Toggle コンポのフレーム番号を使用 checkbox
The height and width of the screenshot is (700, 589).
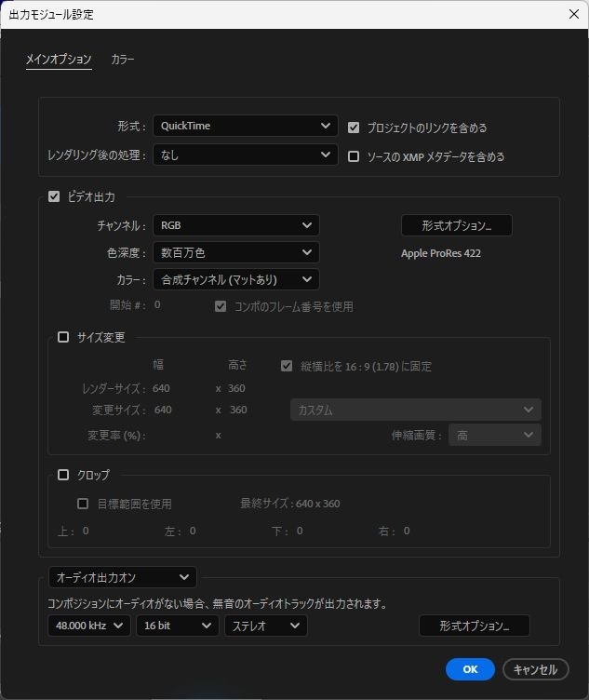pyautogui.click(x=221, y=306)
